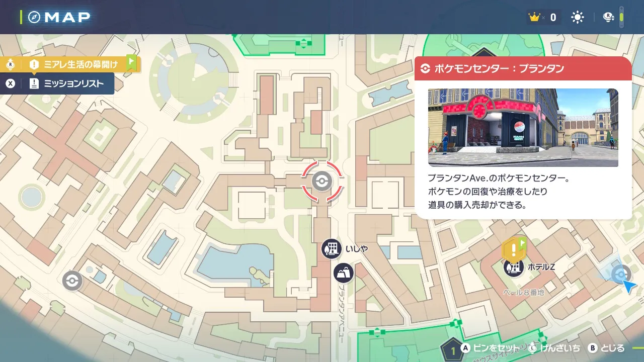Toggle the sun daytime indicator
Viewport: 644px width, 362px height.
[577, 18]
